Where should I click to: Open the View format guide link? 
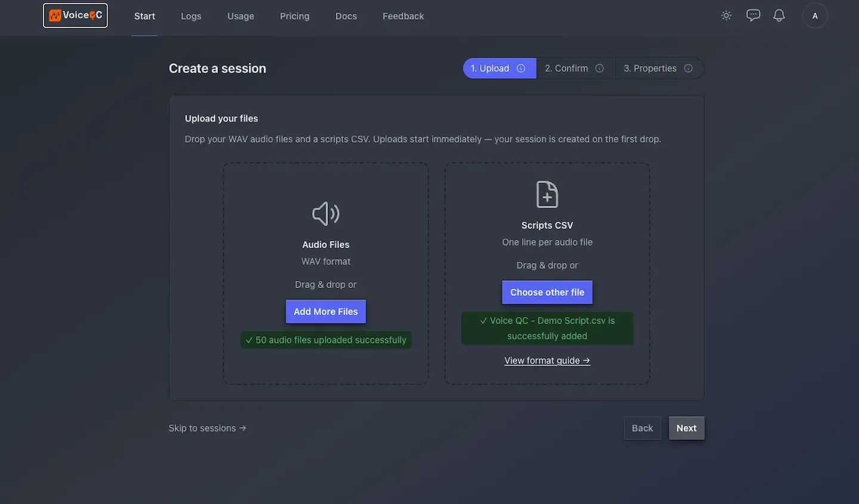tap(547, 360)
